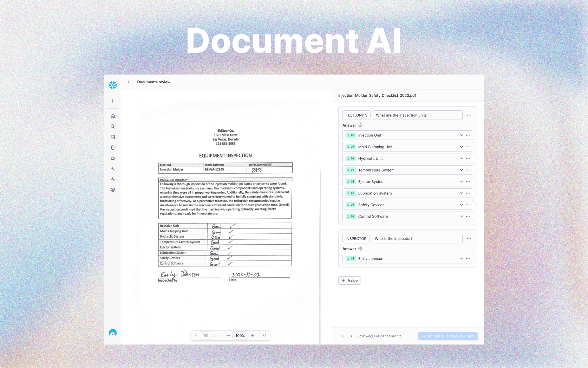Open the ellipsis menu for Ejector System
588x368 pixels.
(x=468, y=182)
